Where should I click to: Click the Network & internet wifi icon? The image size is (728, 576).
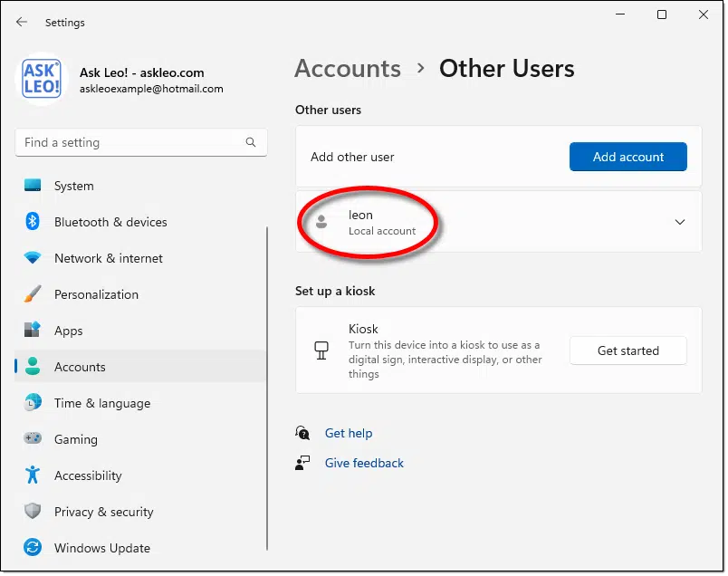(x=33, y=258)
